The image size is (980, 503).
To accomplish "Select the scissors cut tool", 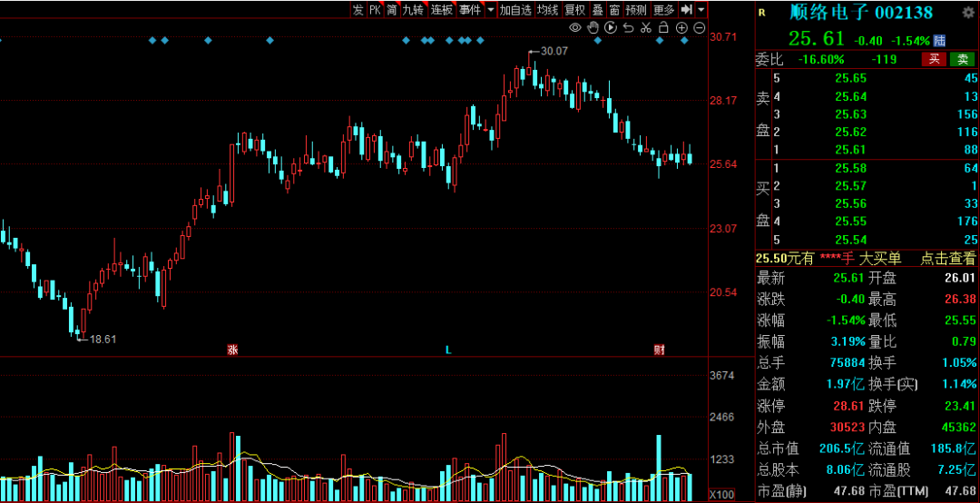I will click(645, 28).
